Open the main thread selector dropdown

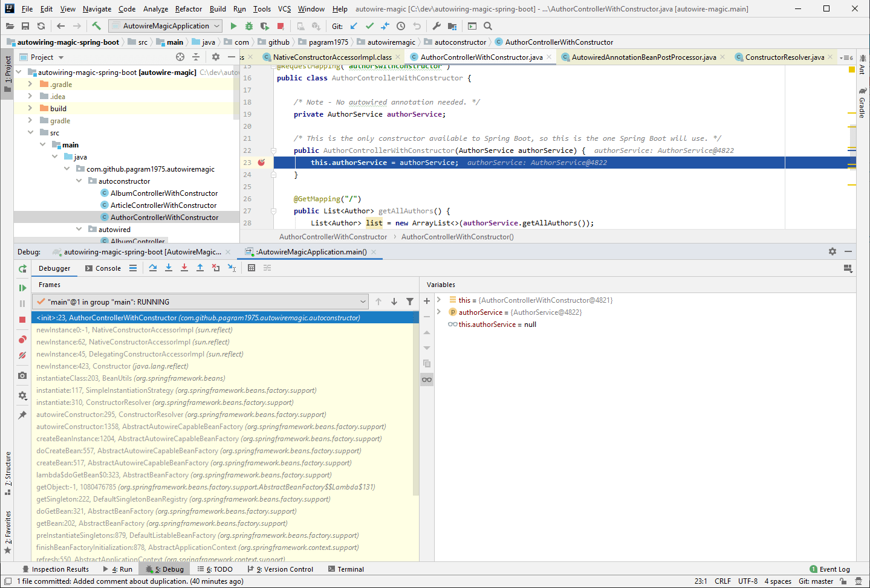[363, 301]
